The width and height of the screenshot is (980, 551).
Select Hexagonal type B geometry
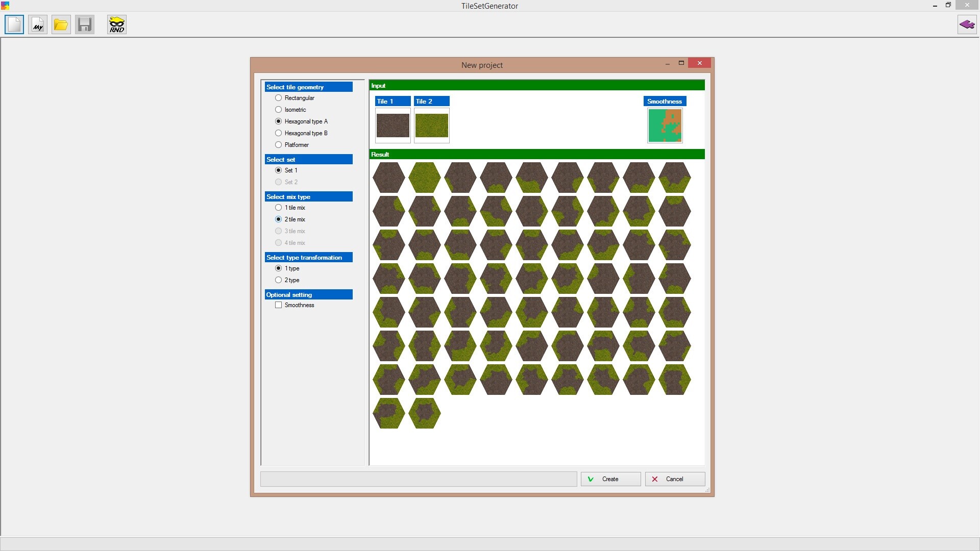[x=279, y=133]
